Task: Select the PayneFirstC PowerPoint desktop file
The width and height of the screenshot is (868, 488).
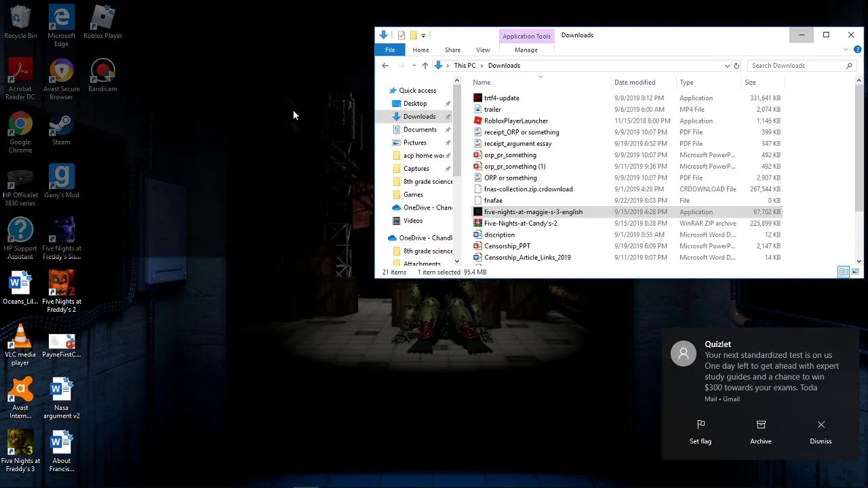Action: tap(61, 346)
